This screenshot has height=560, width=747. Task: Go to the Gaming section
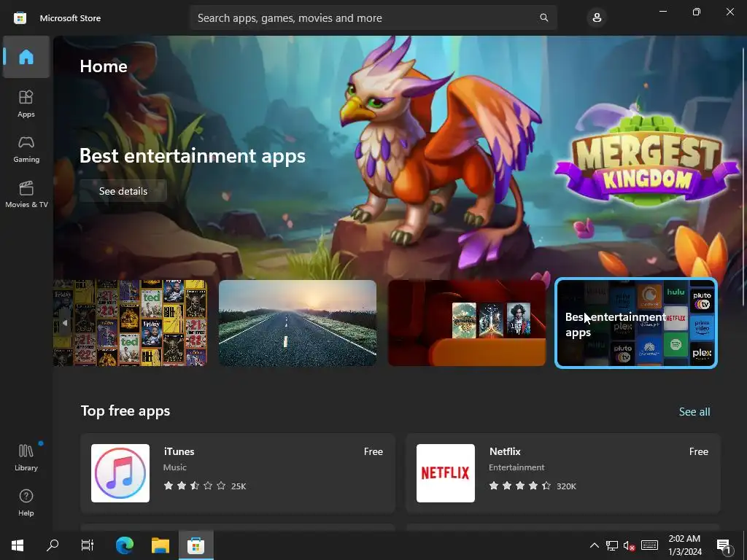pyautogui.click(x=26, y=149)
